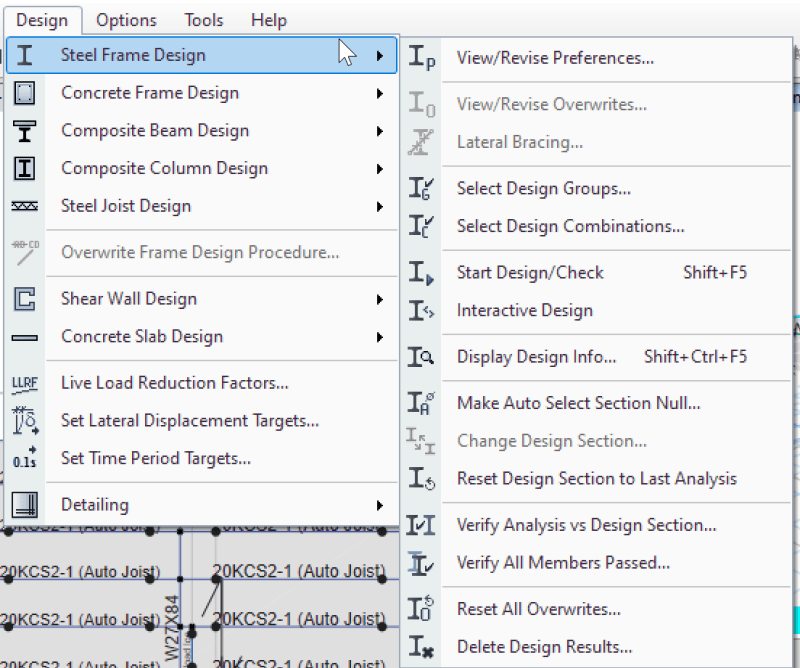Click the Delete Design Results icon

coord(421,646)
